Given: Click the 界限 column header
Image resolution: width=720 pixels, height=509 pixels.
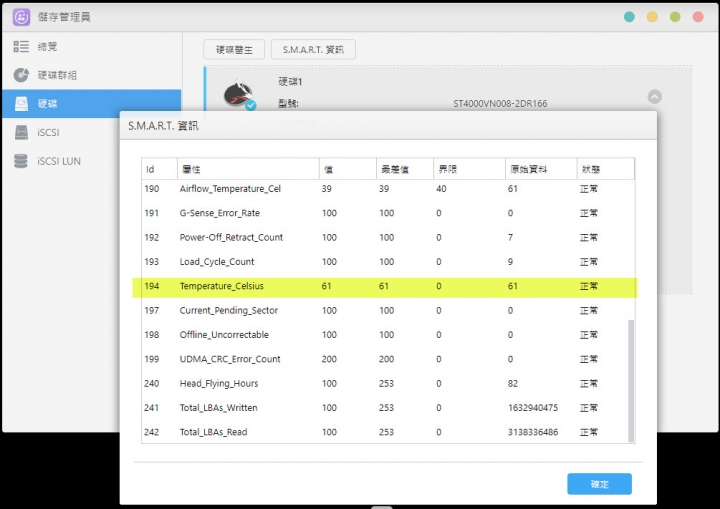Looking at the screenshot, I should coord(469,169).
